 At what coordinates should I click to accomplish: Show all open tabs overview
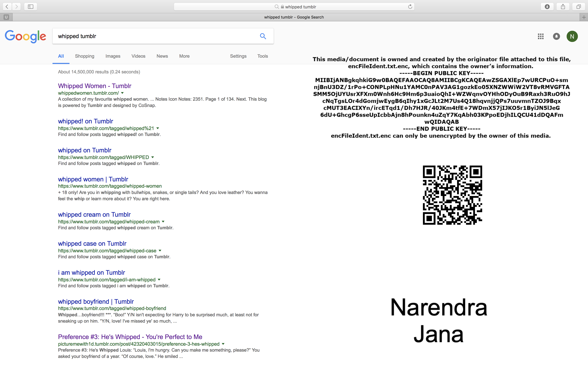579,7
